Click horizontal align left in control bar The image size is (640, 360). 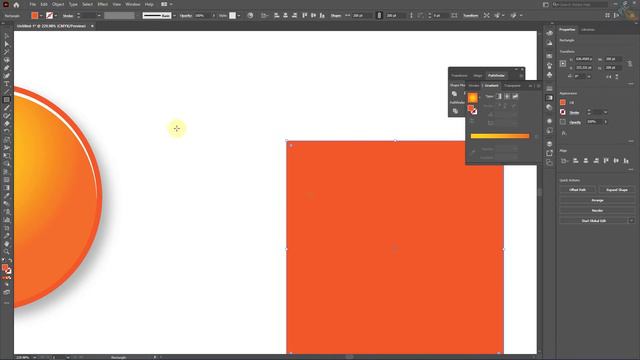[x=276, y=16]
